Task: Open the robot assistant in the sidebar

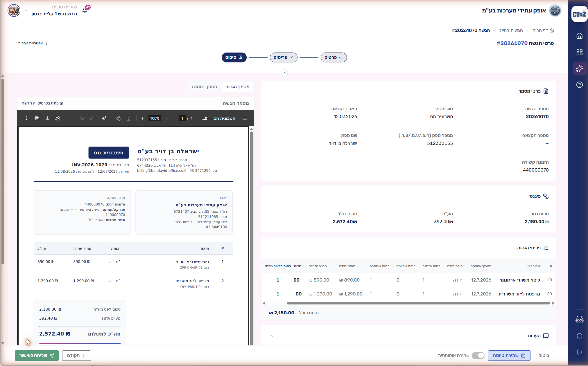Action: click(x=580, y=320)
